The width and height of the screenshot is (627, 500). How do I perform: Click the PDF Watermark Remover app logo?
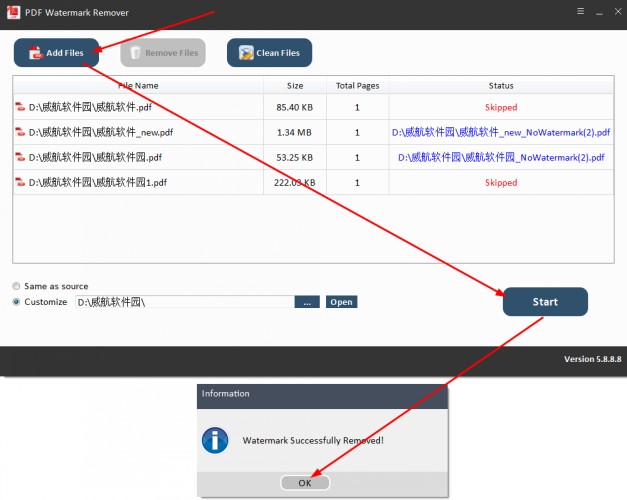pos(13,12)
